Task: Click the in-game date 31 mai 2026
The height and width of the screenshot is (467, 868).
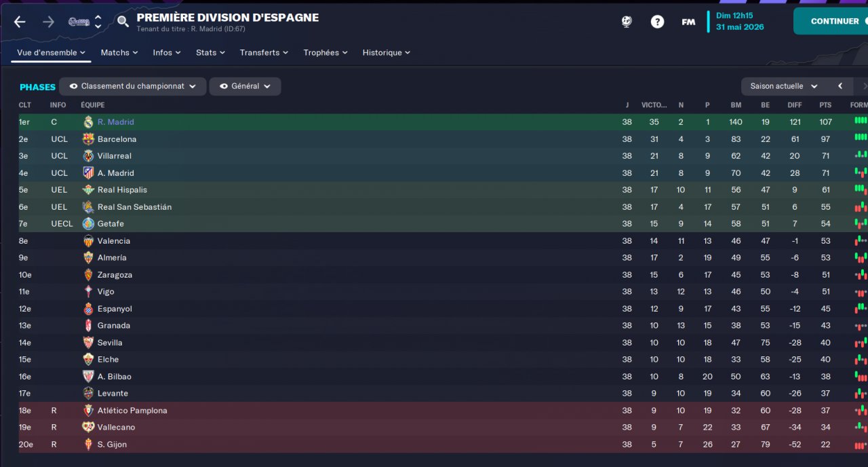Action: point(740,27)
